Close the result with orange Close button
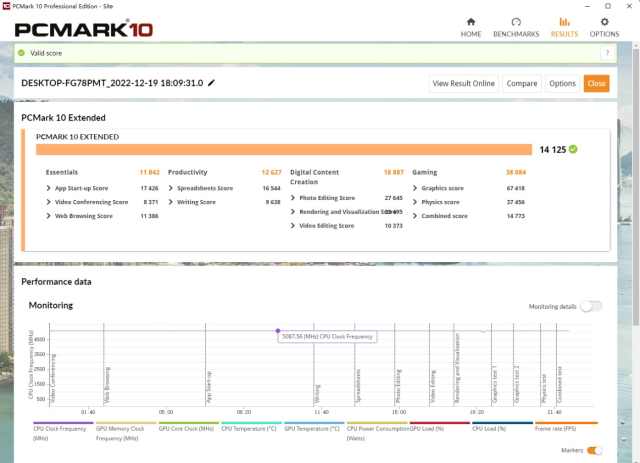The width and height of the screenshot is (640, 463). [x=596, y=83]
